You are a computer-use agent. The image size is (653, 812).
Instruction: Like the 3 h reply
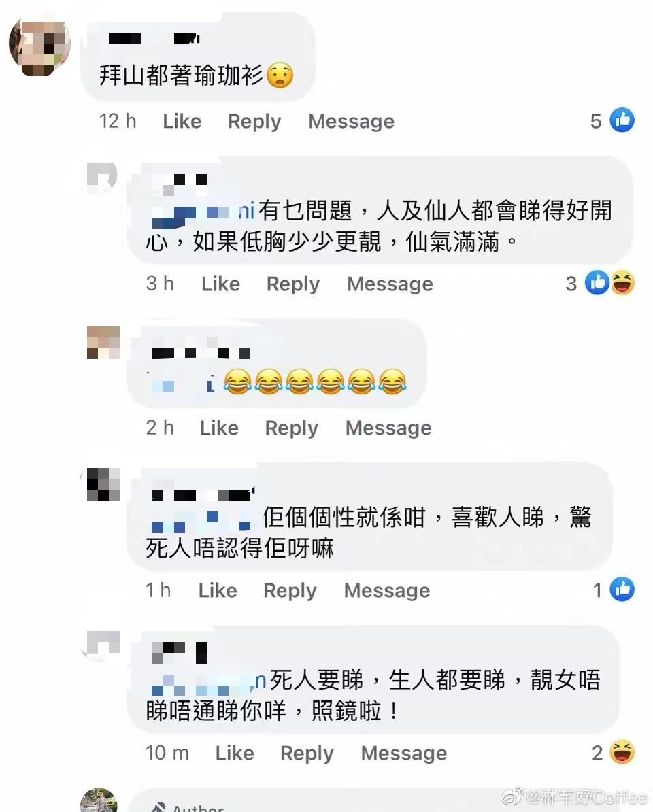pos(220,284)
